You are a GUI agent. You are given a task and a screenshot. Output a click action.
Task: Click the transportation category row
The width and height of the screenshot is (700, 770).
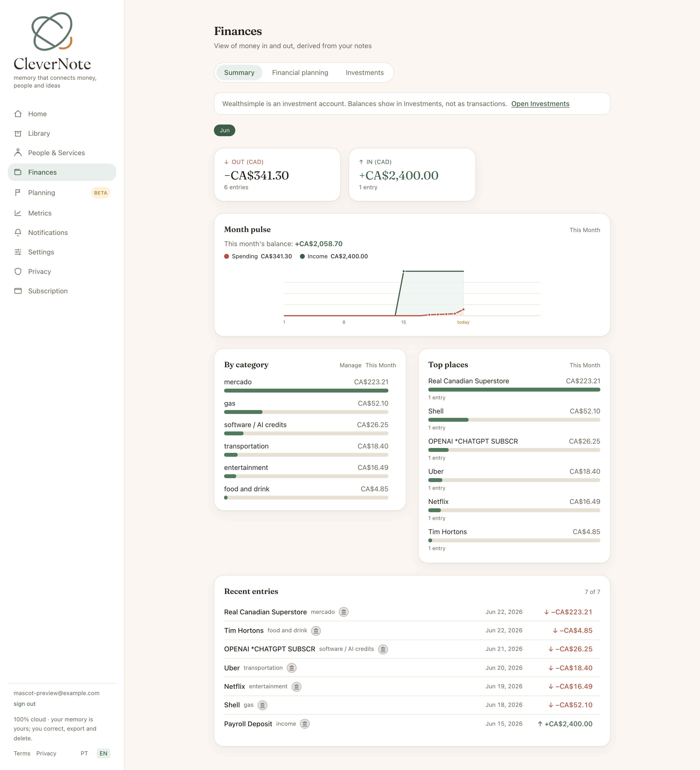tap(306, 450)
